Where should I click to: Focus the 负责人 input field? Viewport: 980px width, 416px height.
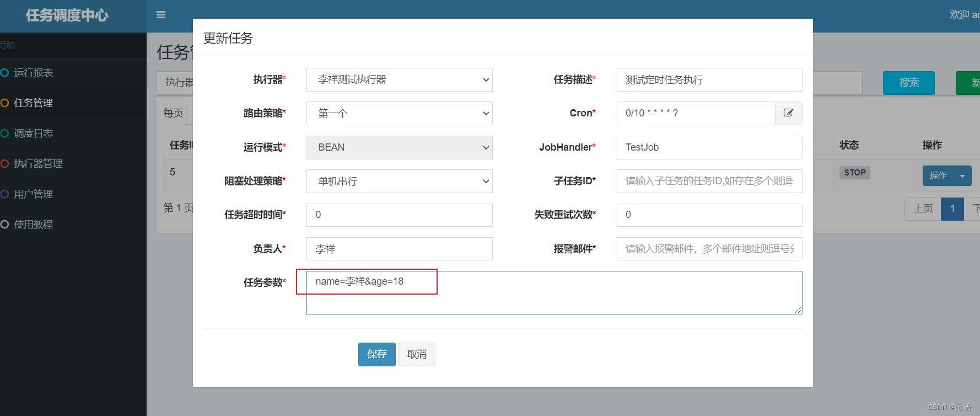point(400,249)
